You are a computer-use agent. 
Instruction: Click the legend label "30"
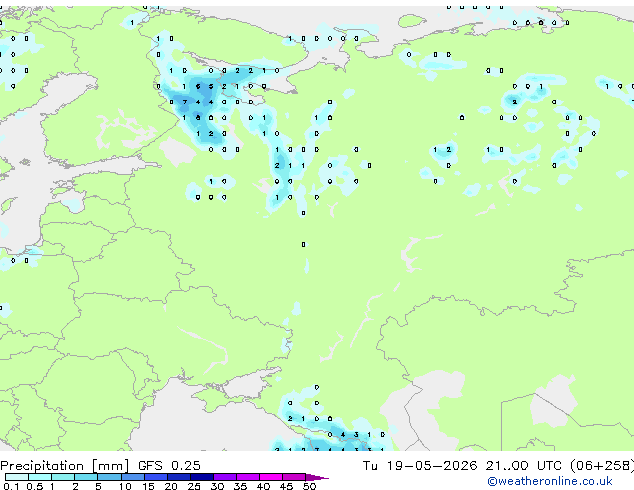(217, 486)
